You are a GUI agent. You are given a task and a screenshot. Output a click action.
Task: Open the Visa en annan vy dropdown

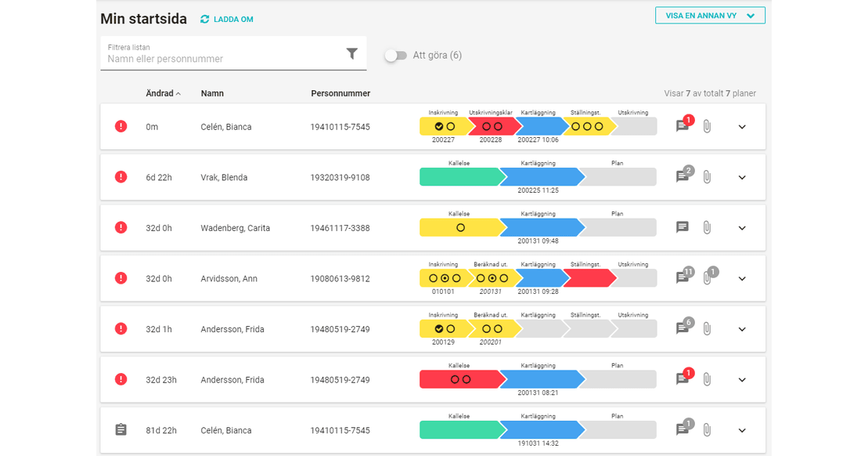pos(709,16)
